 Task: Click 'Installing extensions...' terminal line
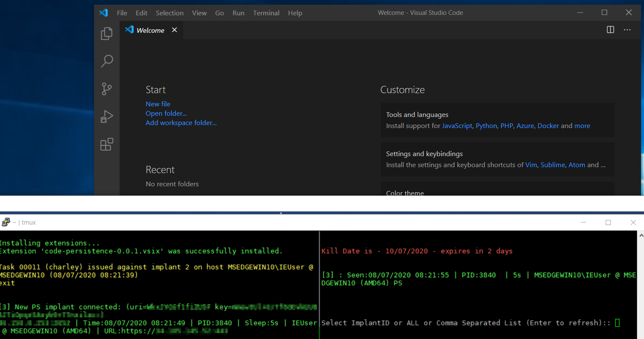pos(50,243)
